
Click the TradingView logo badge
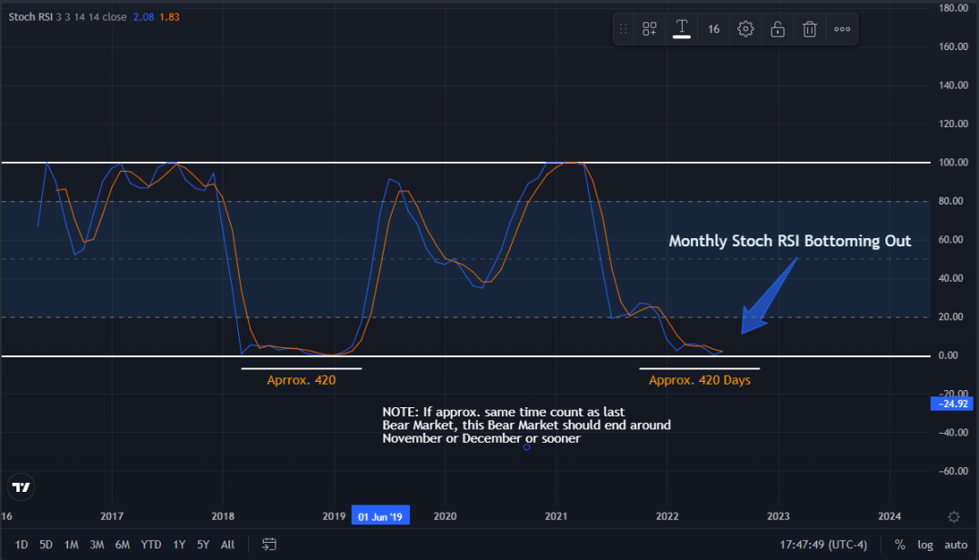21,487
